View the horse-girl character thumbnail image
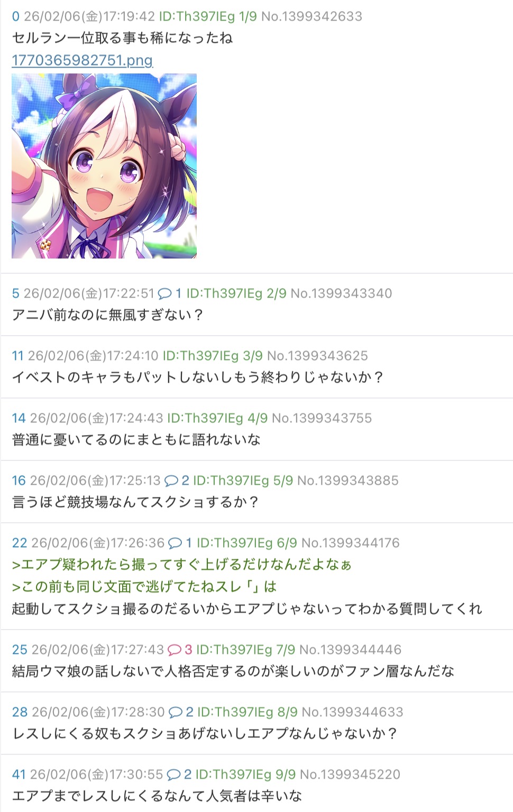Image resolution: width=513 pixels, height=812 pixels. click(104, 166)
